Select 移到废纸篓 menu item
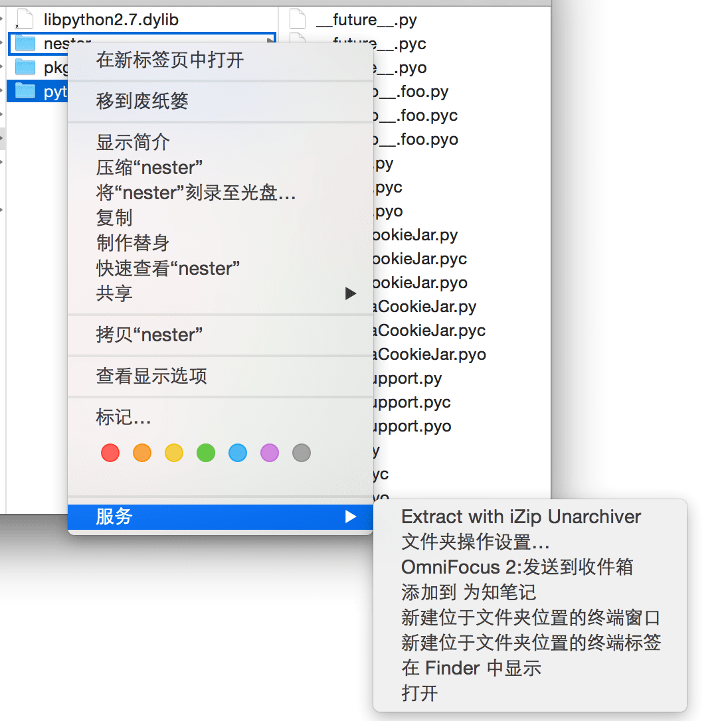Image resolution: width=728 pixels, height=721 pixels. [x=142, y=102]
